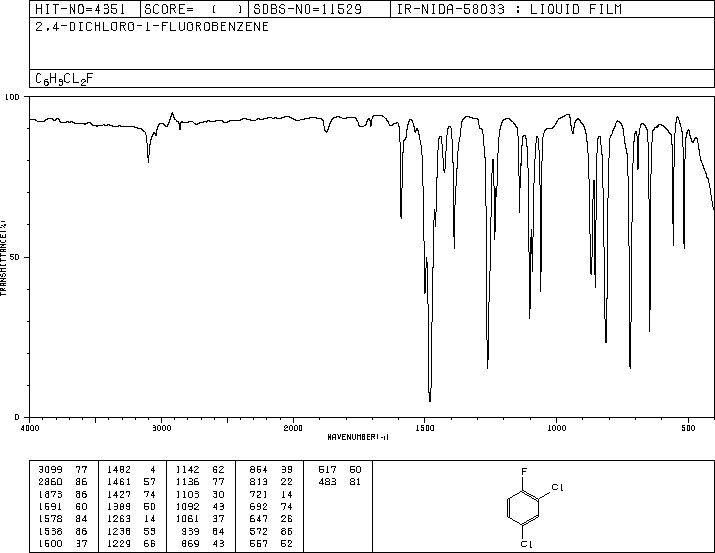Click the 1238 peak table entry
Screen dimensions: 715x553
131,532
